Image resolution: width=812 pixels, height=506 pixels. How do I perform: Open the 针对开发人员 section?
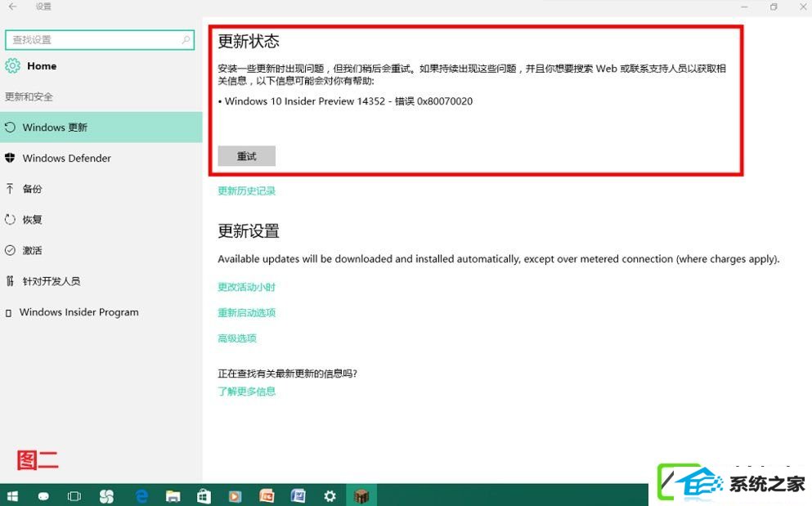101,281
